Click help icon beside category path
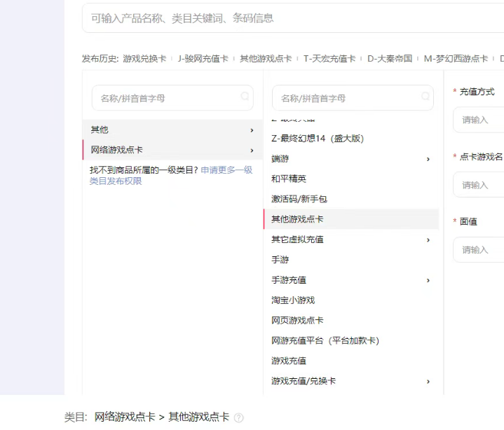 [x=239, y=417]
